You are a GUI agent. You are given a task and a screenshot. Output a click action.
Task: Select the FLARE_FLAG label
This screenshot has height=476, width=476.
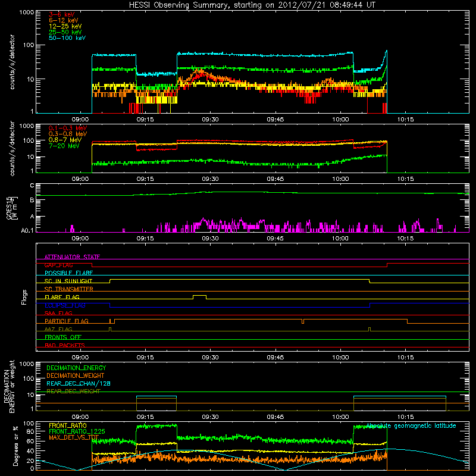pyautogui.click(x=62, y=297)
